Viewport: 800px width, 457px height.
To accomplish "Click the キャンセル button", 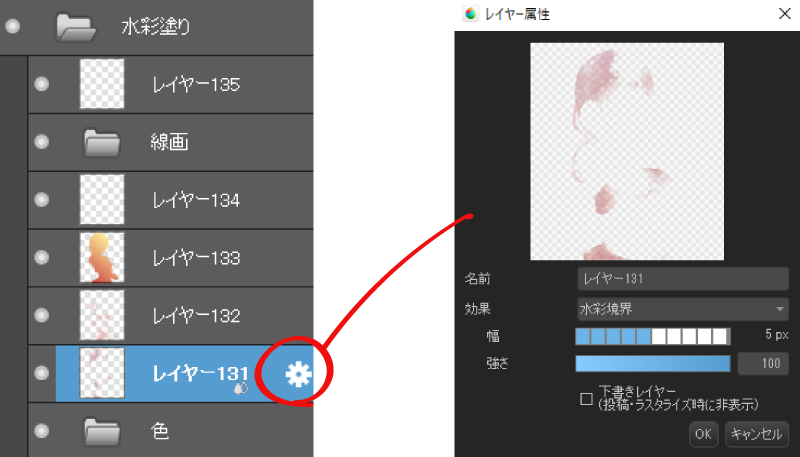I will 757,434.
